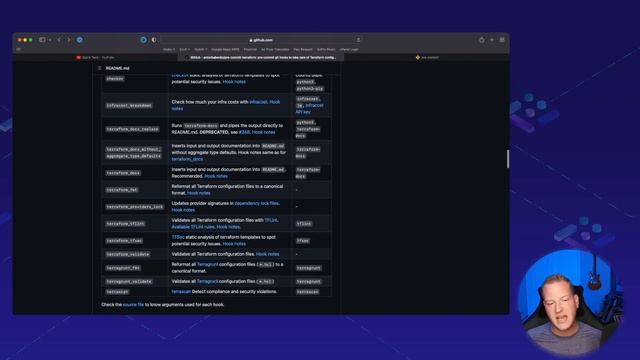Open the sidebar options dropdown arrow
The image size is (640, 360).
(x=49, y=40)
